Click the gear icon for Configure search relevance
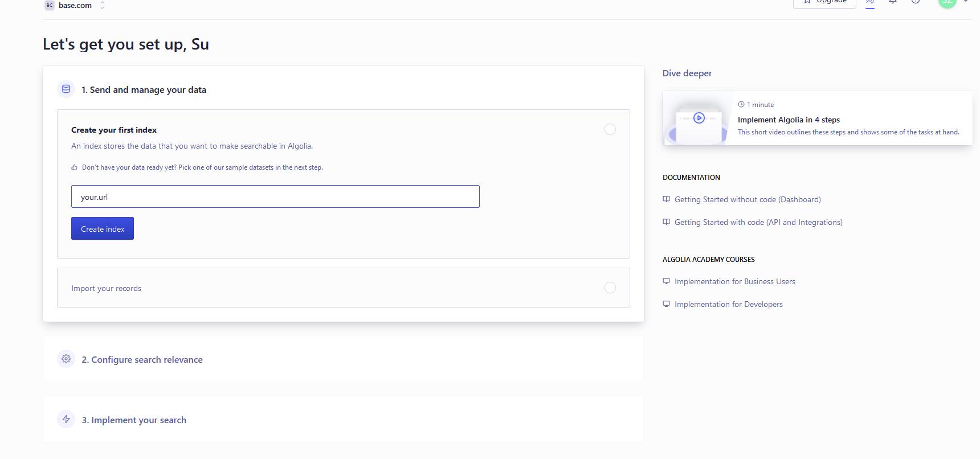This screenshot has width=980, height=459. (x=66, y=359)
